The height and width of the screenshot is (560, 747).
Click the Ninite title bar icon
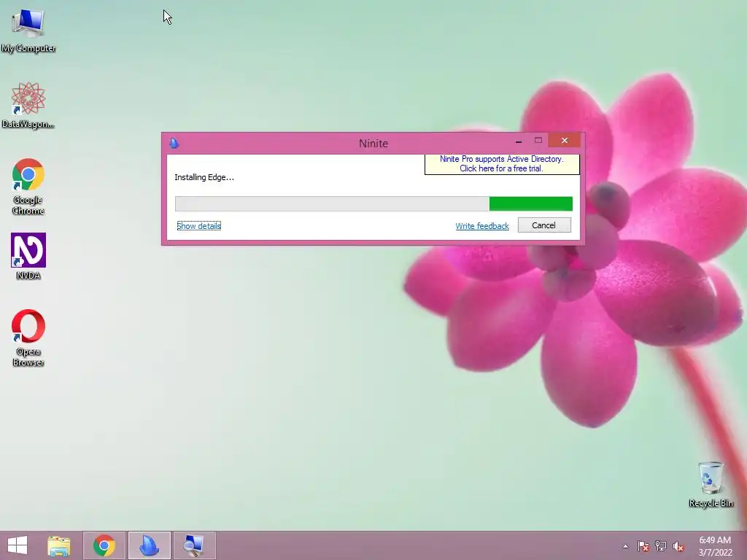pos(174,143)
